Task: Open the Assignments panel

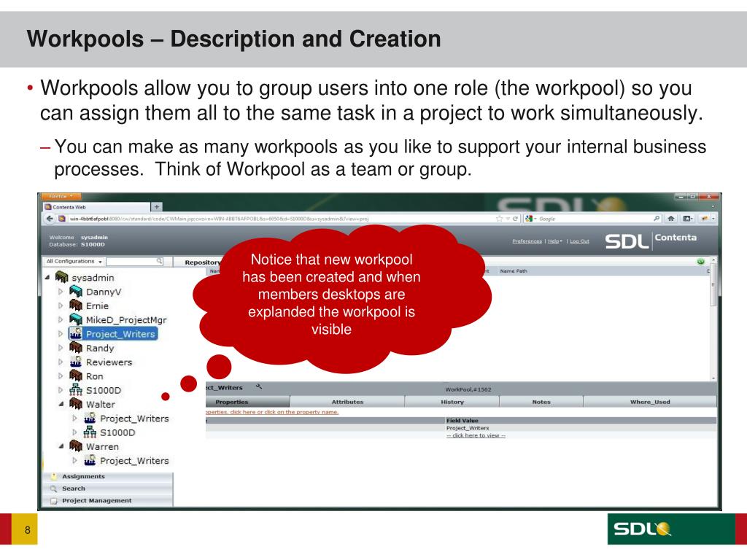Action: [x=108, y=476]
